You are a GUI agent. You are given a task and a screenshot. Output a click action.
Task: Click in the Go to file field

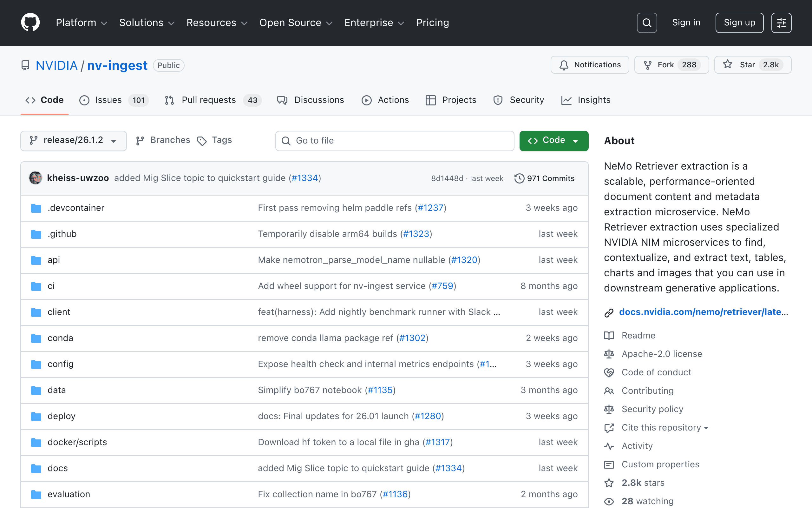point(395,141)
